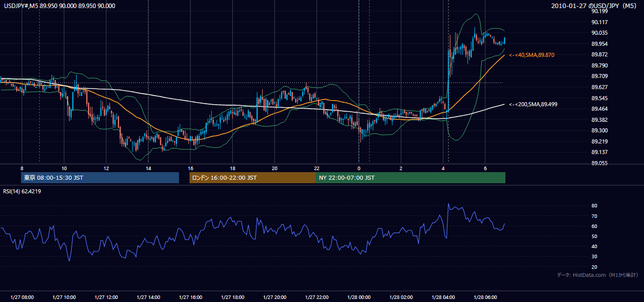Click hour label 12 under price chart

pyautogui.click(x=106, y=168)
